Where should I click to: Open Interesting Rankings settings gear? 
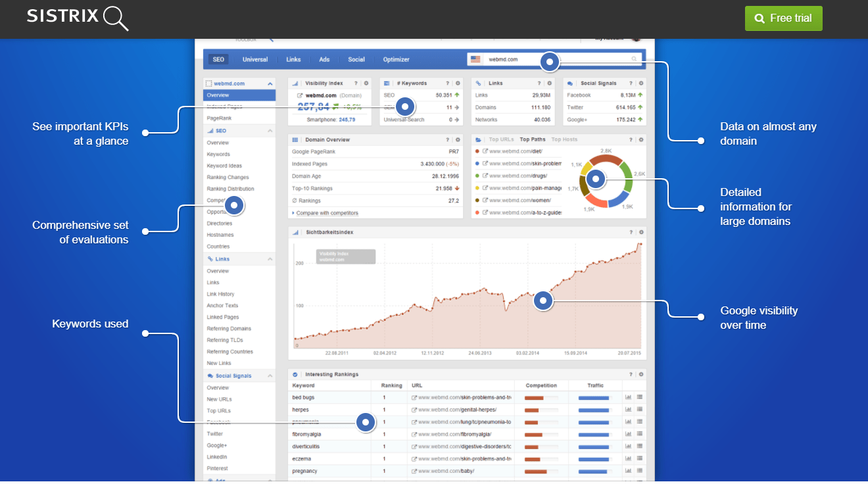click(641, 374)
